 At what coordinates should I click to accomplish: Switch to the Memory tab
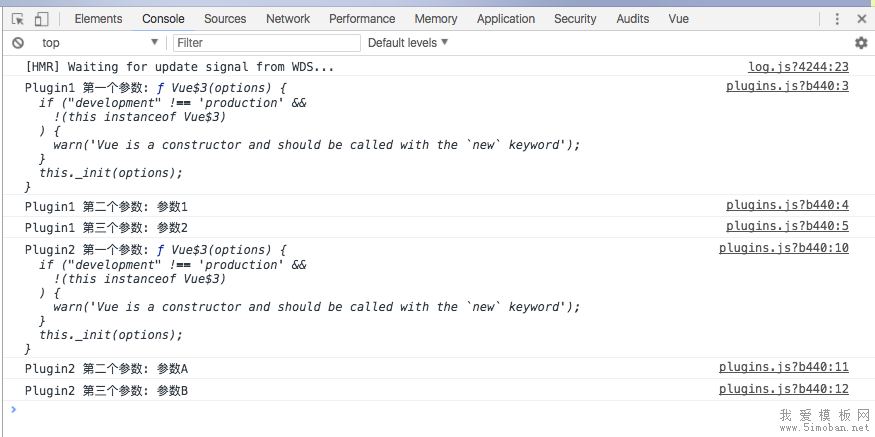click(436, 19)
